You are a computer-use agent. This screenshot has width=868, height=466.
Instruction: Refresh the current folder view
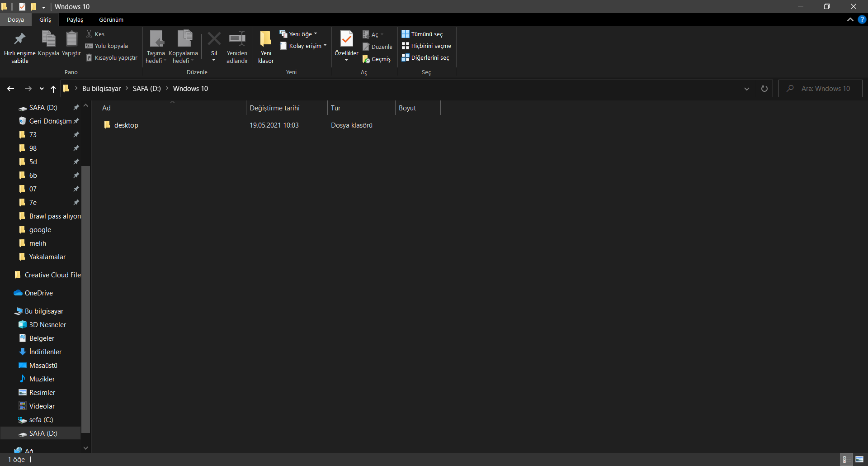coord(764,89)
